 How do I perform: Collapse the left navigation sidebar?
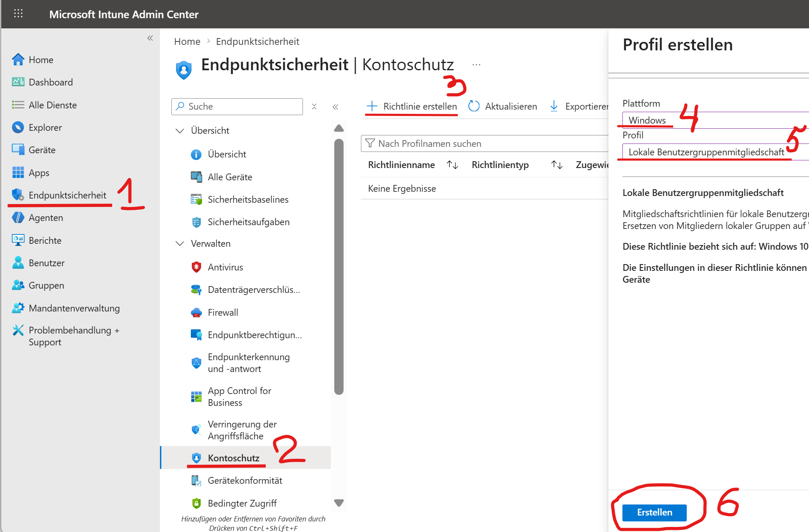click(150, 38)
